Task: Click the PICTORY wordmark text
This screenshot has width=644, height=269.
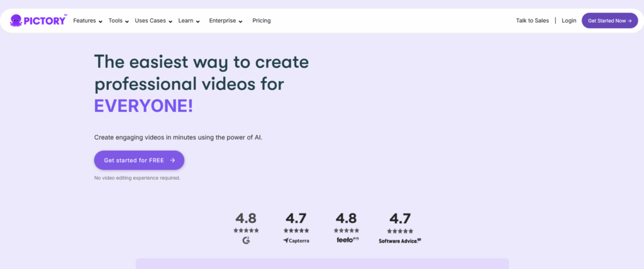Action: [45, 21]
